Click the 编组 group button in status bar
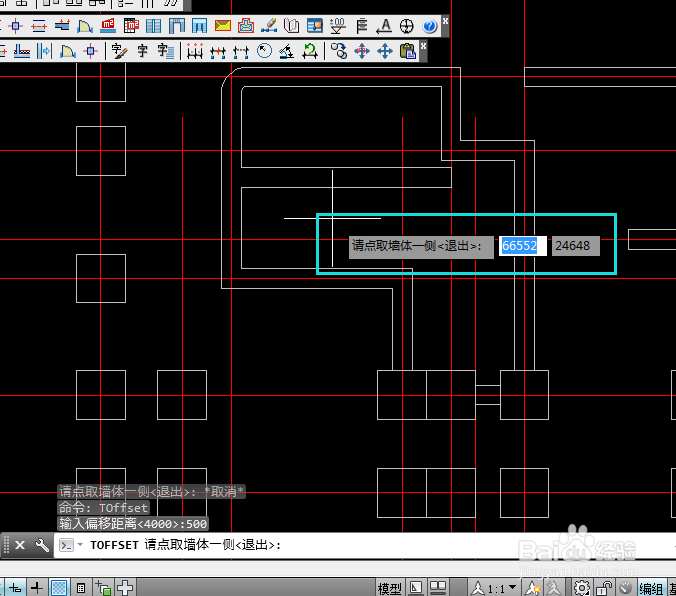Viewport: 676px width, 596px height. 651,589
